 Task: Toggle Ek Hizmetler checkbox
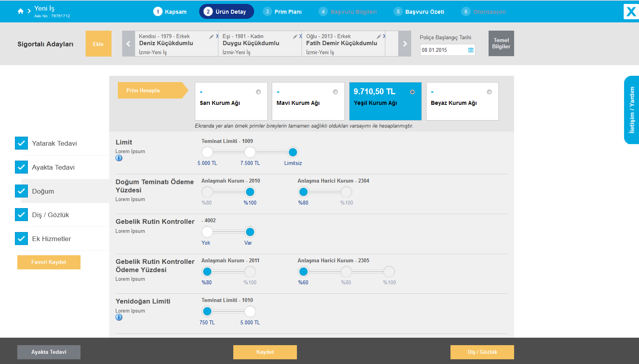pos(22,239)
